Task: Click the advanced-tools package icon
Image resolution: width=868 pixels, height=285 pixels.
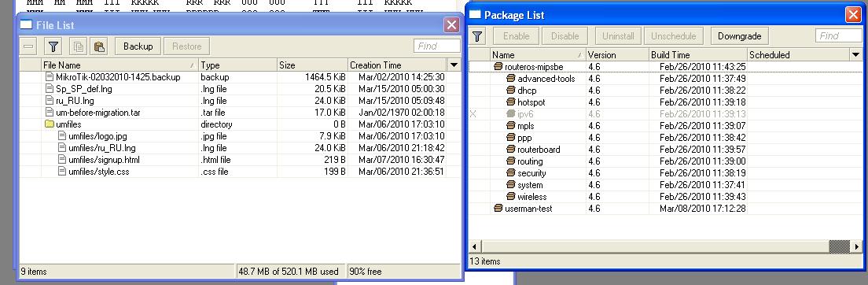Action: coord(511,79)
